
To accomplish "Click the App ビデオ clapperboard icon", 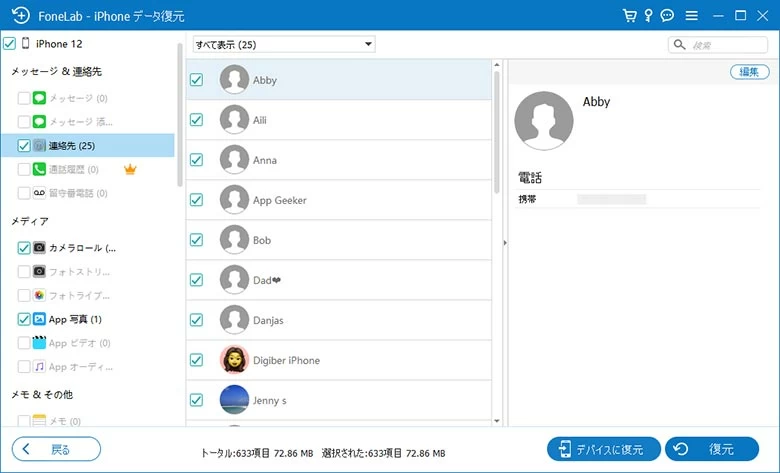I will (x=39, y=343).
